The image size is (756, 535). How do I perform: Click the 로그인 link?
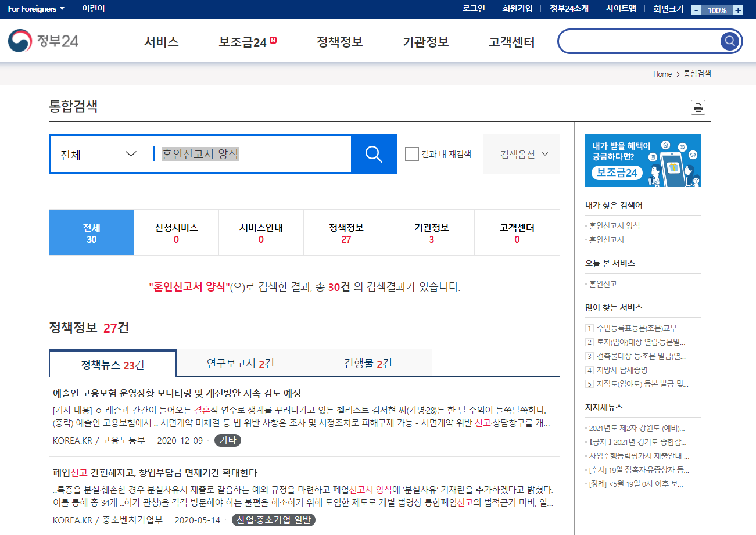tap(474, 9)
